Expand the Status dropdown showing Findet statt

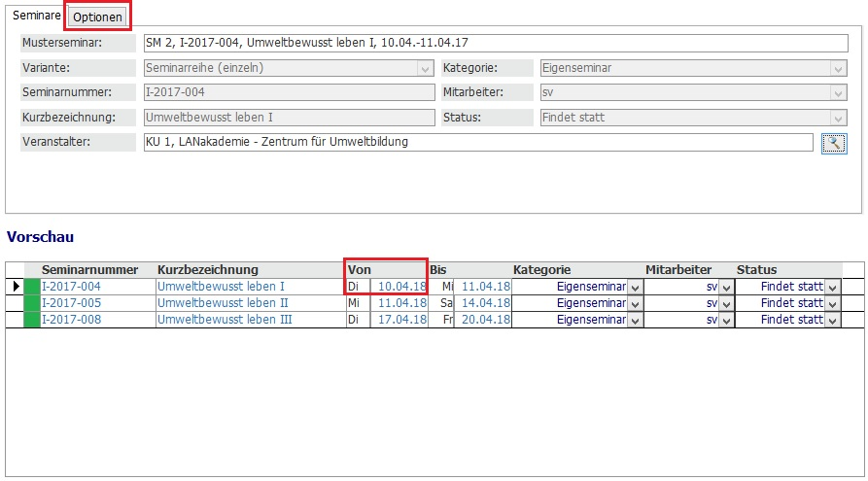point(838,118)
